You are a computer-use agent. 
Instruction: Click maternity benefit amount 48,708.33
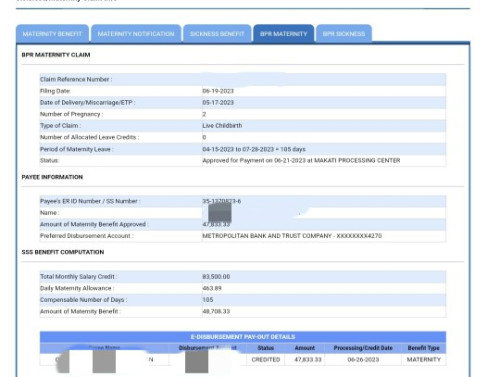coord(216,311)
